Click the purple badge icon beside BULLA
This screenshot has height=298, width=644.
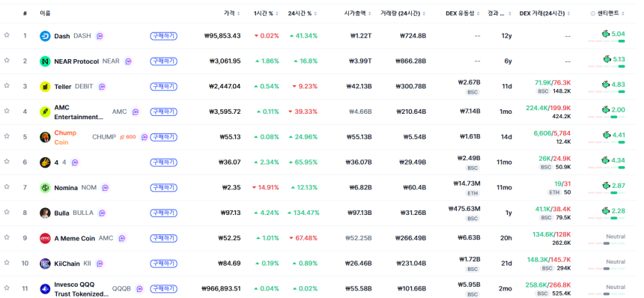point(103,213)
